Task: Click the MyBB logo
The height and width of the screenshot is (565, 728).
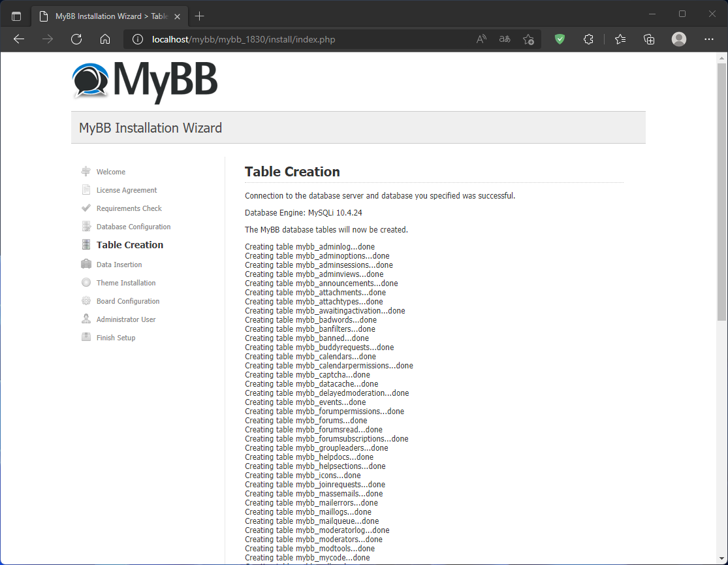Action: tap(145, 82)
